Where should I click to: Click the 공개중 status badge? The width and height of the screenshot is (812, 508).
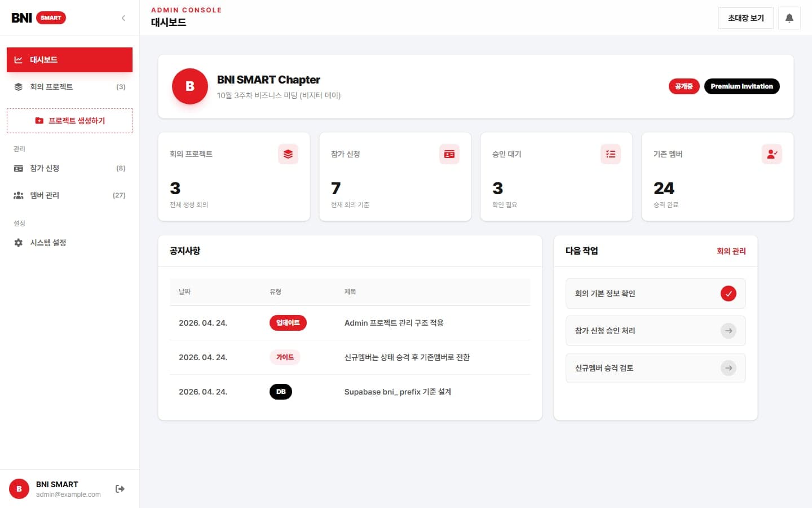pyautogui.click(x=684, y=86)
